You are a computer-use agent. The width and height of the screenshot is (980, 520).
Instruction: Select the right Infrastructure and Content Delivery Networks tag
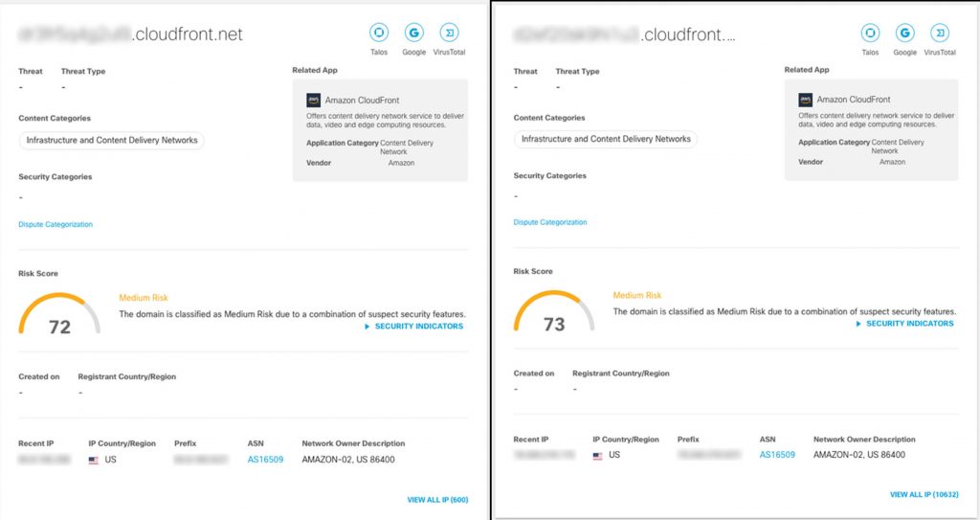coord(605,139)
